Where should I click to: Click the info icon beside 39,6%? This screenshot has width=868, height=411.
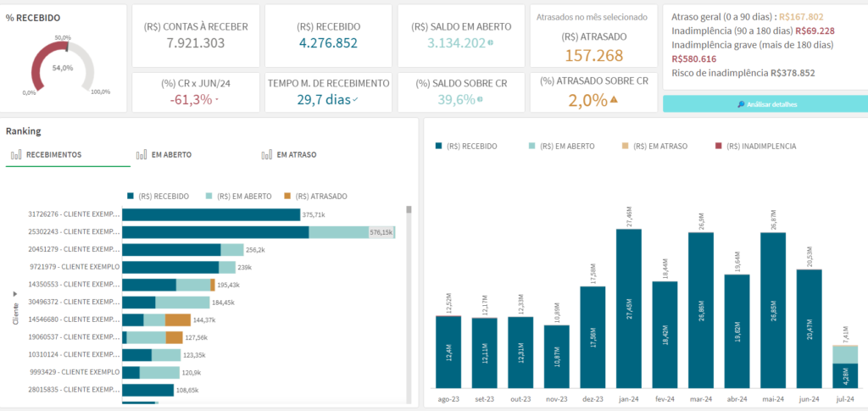coord(480,99)
